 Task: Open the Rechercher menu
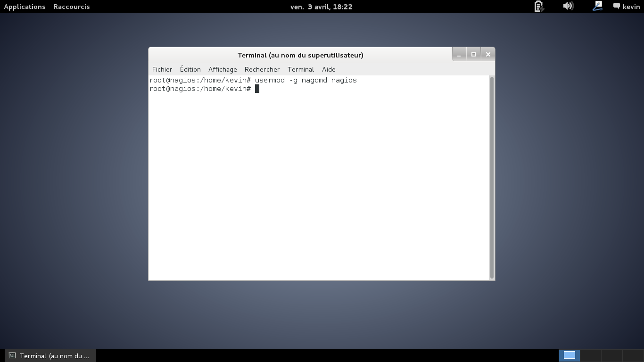(x=262, y=69)
